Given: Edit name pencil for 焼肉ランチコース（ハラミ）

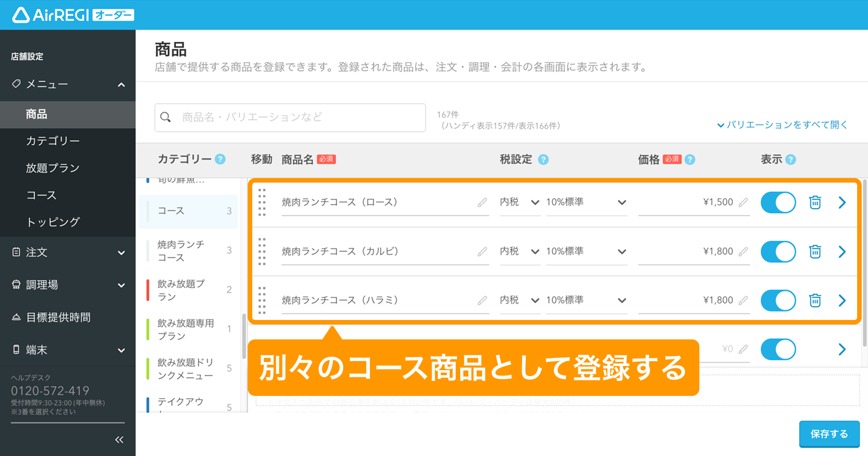Looking at the screenshot, I should (x=482, y=301).
